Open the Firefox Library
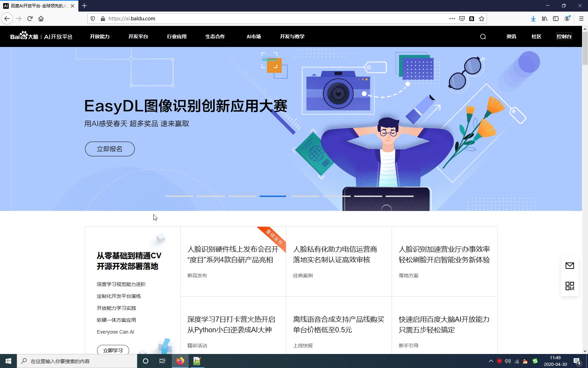The image size is (588, 368). 544,19
